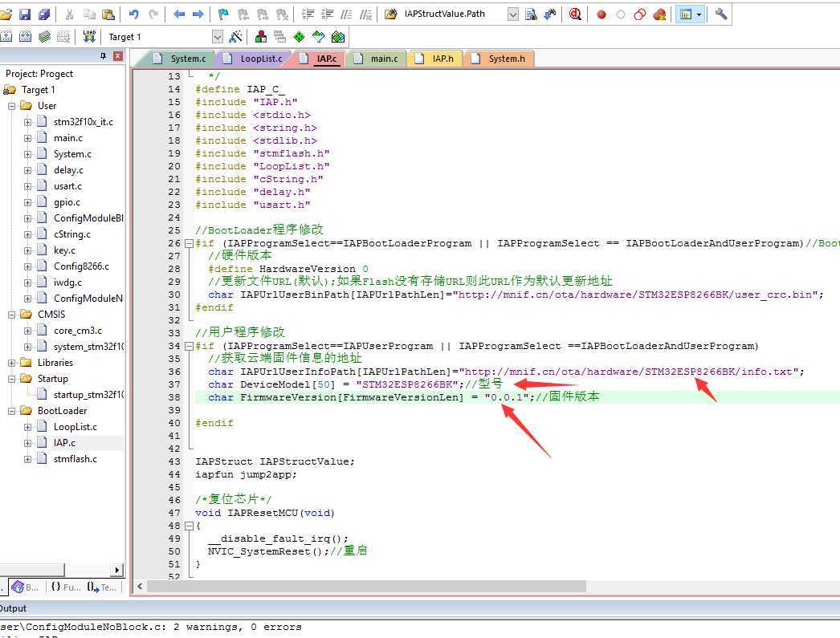Indent selected lines icon

coord(308,14)
